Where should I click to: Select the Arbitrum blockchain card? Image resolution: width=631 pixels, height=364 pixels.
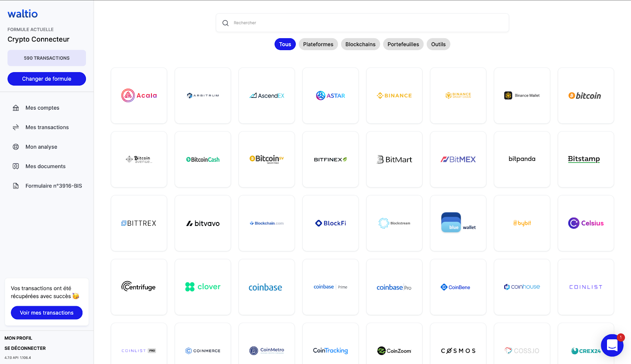(203, 95)
